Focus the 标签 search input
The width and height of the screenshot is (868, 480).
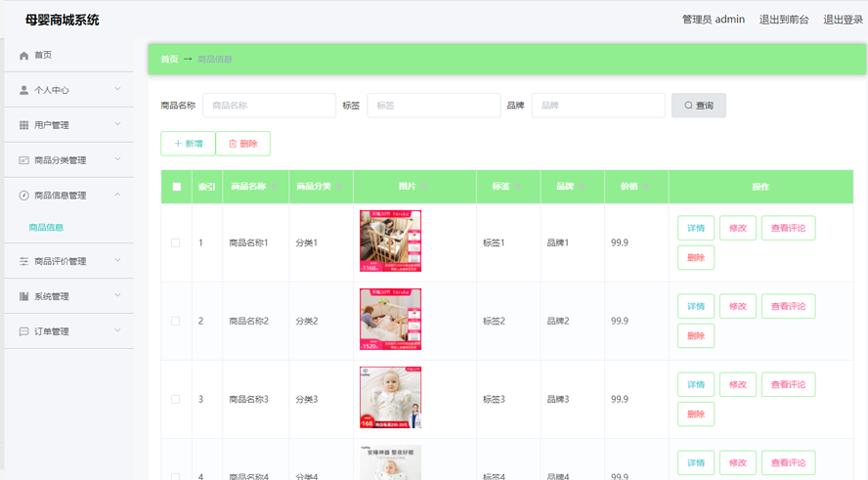pyautogui.click(x=433, y=106)
